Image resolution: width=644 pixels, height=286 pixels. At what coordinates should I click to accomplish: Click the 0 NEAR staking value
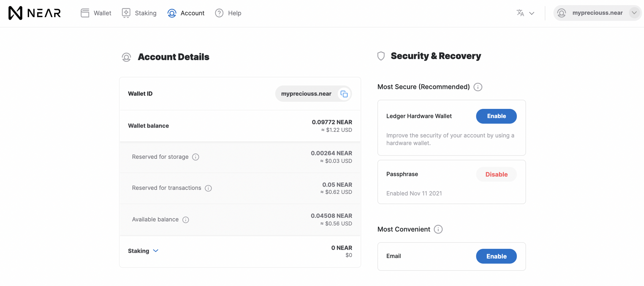[x=342, y=248]
